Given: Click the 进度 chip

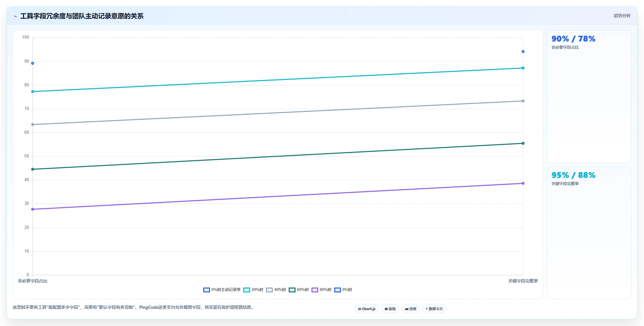Looking at the screenshot, I should tap(411, 309).
